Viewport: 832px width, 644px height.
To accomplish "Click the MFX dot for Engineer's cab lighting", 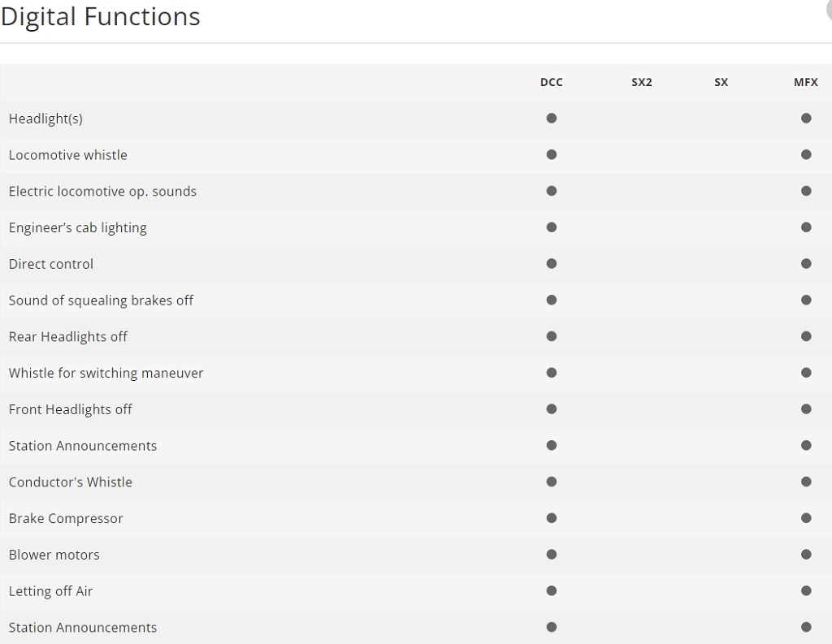I will [806, 227].
